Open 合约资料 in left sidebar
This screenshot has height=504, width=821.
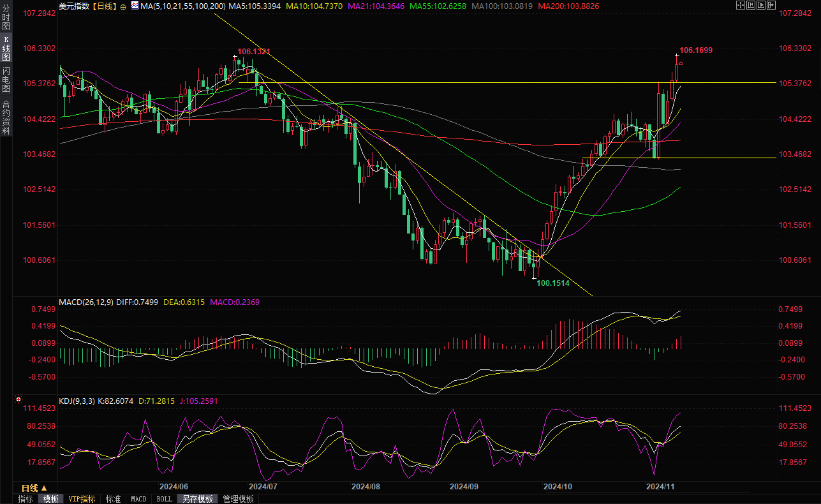point(6,117)
